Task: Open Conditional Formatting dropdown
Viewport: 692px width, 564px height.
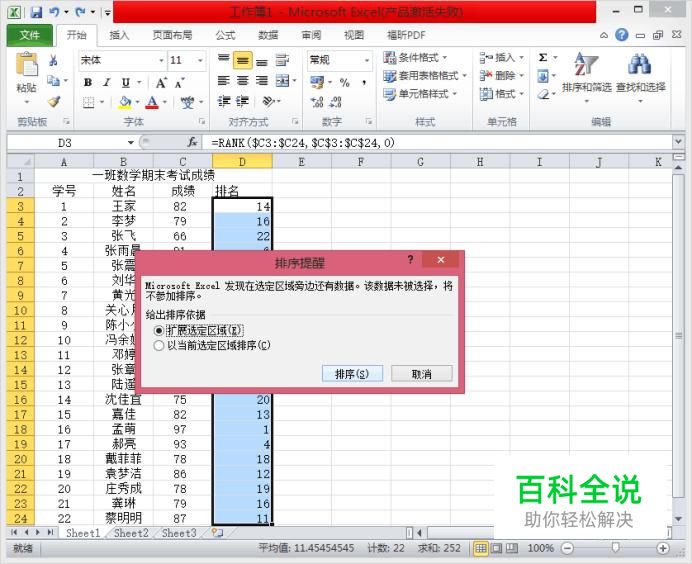Action: tap(415, 57)
